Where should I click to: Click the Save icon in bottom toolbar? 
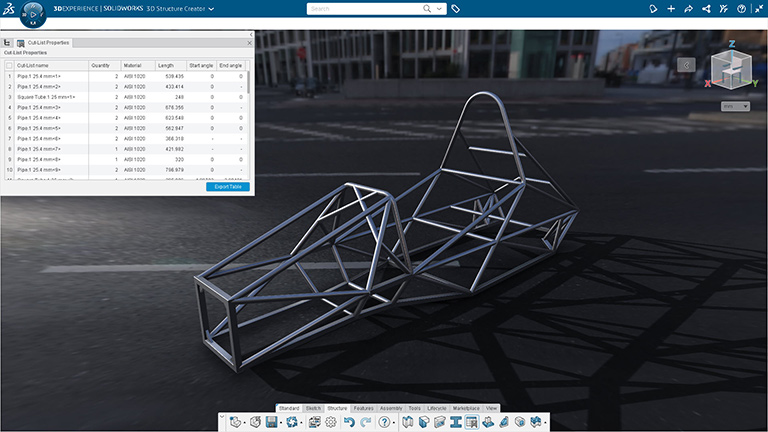pos(270,422)
